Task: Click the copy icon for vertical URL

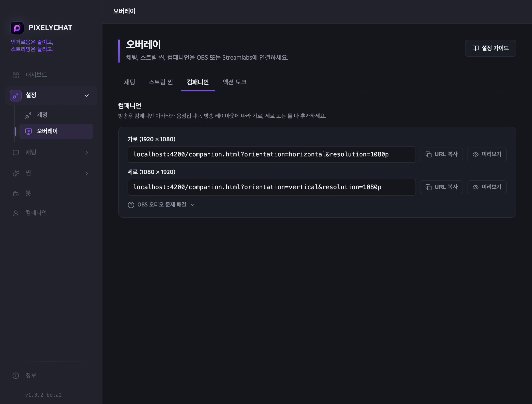Action: click(x=429, y=187)
